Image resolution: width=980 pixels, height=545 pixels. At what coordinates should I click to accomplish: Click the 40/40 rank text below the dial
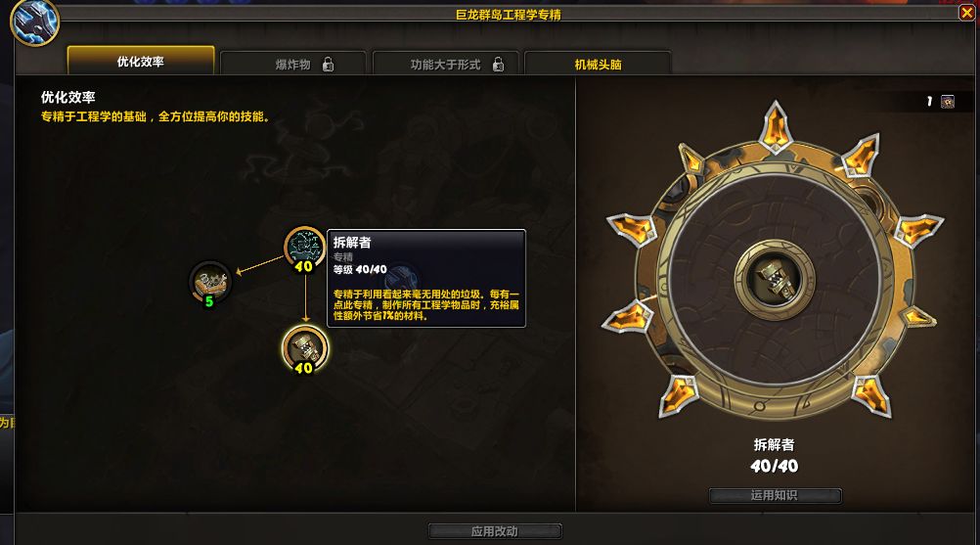[x=775, y=466]
